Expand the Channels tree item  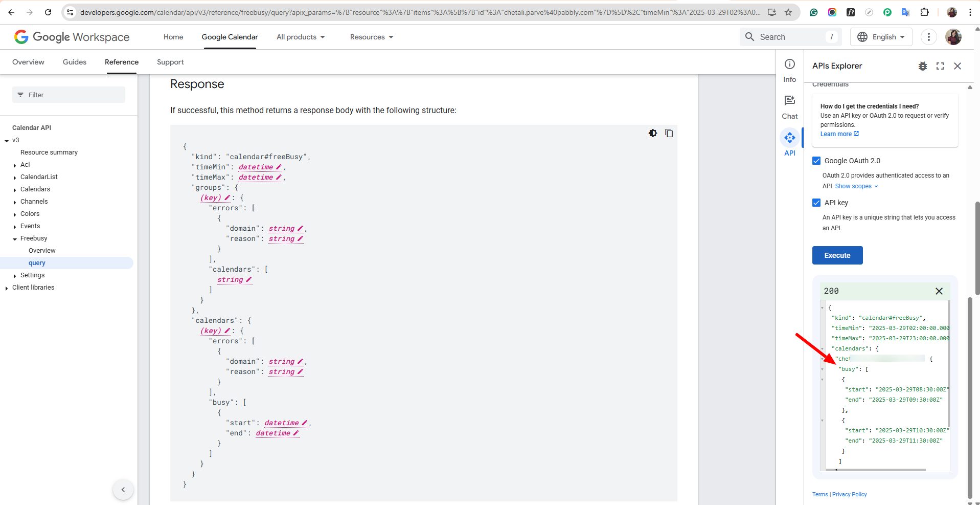tap(15, 202)
